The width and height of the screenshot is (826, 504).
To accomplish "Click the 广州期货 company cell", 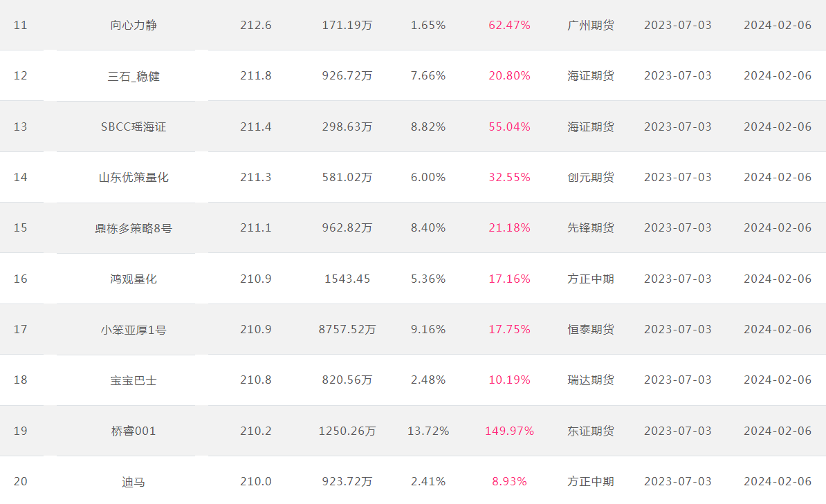I will 591,26.
